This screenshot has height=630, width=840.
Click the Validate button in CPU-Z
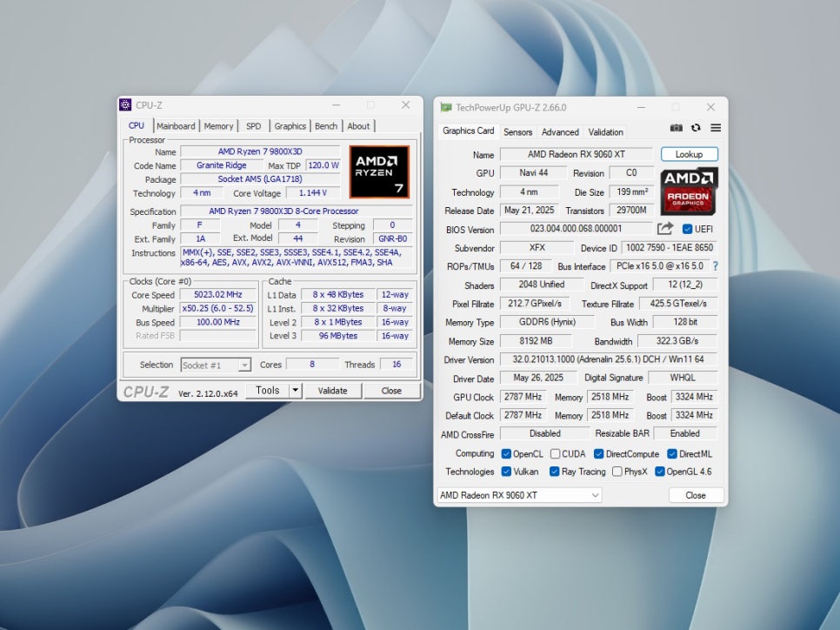click(333, 391)
